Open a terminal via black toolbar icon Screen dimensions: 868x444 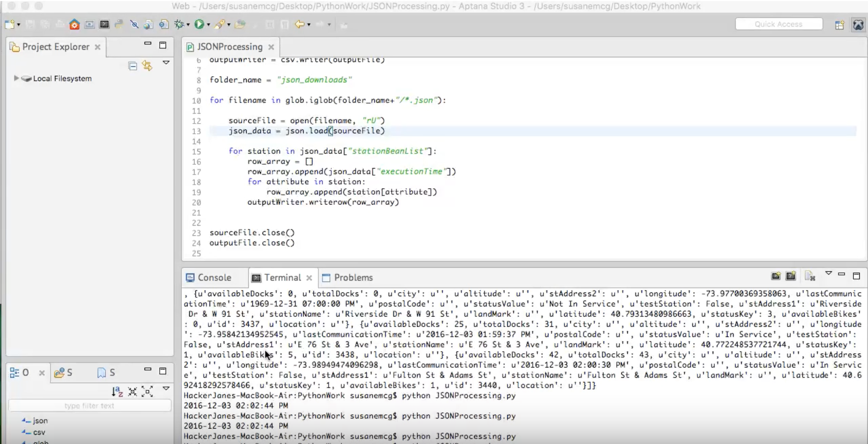pyautogui.click(x=104, y=24)
